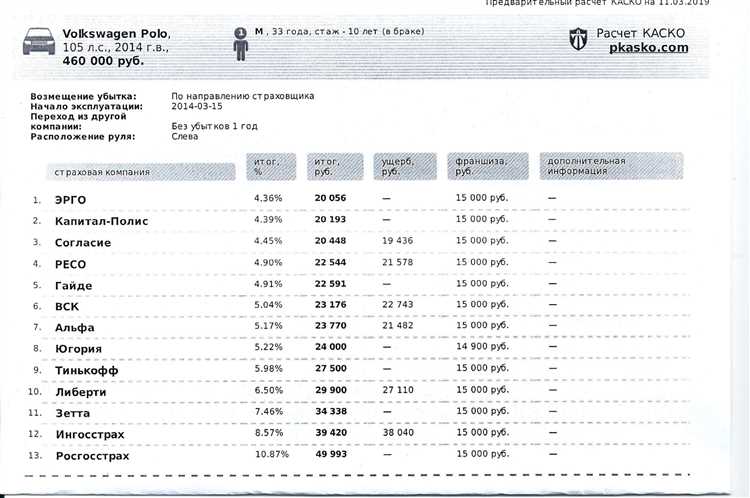The image size is (750, 498).
Task: Click the total 23 176 for ВСК
Action: pos(331,305)
